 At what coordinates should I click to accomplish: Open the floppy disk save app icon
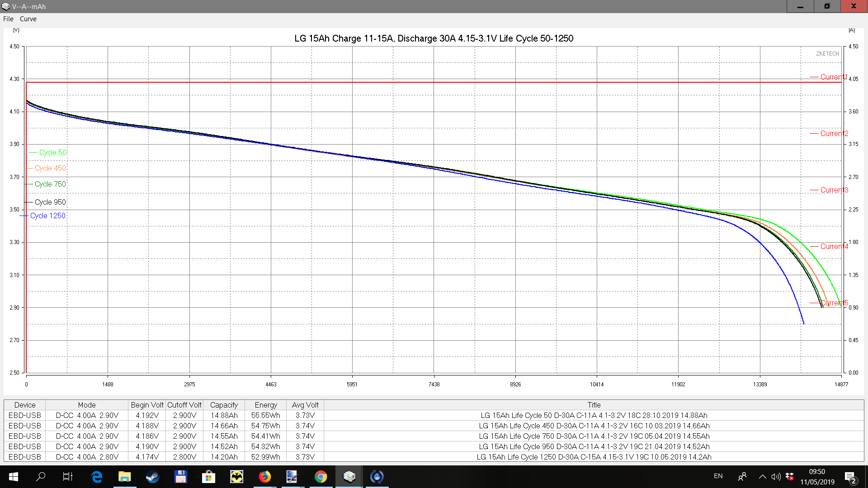point(180,476)
